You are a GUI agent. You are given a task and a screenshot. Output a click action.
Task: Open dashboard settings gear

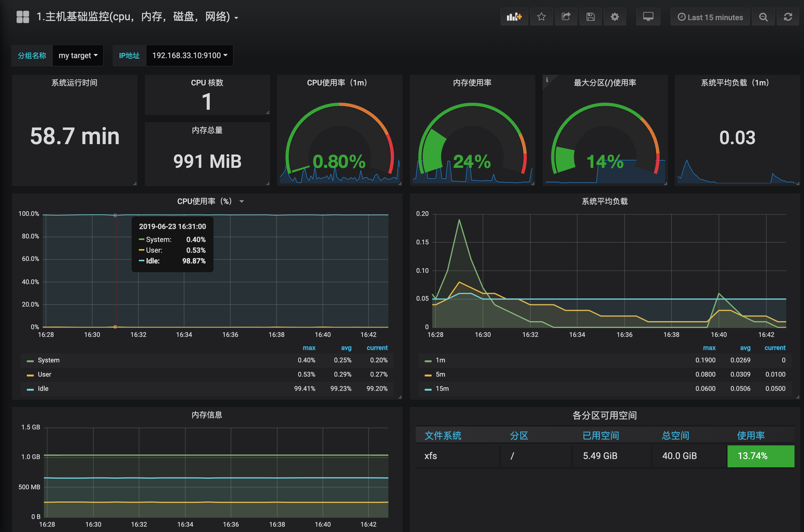615,17
